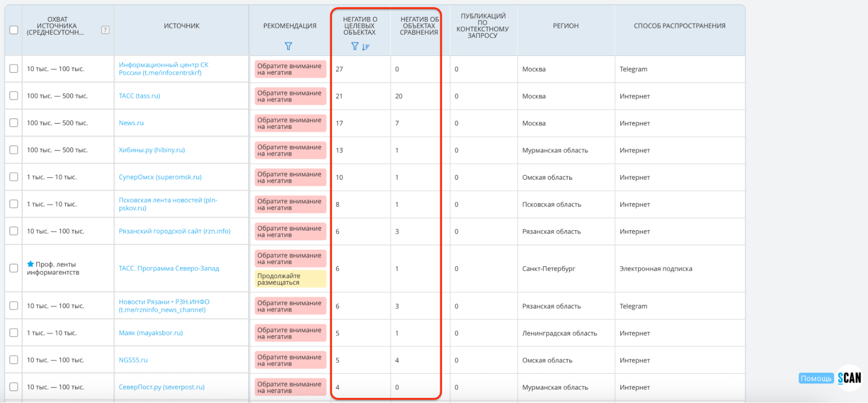Click comparison negative count 20

(399, 96)
